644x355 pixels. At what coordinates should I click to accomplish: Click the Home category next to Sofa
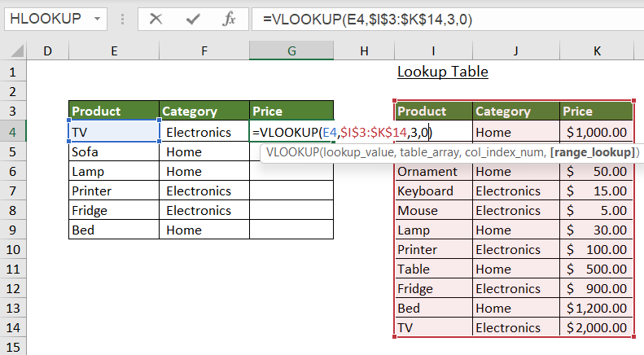tap(204, 151)
